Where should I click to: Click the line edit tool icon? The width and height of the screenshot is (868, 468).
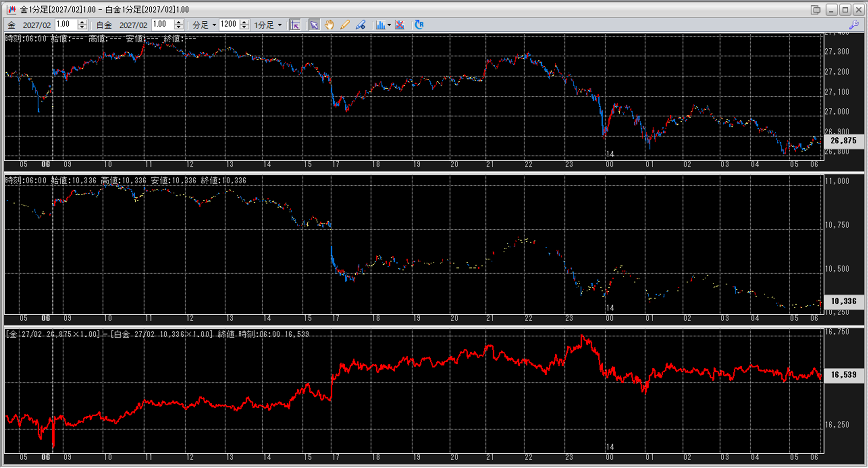[360, 25]
